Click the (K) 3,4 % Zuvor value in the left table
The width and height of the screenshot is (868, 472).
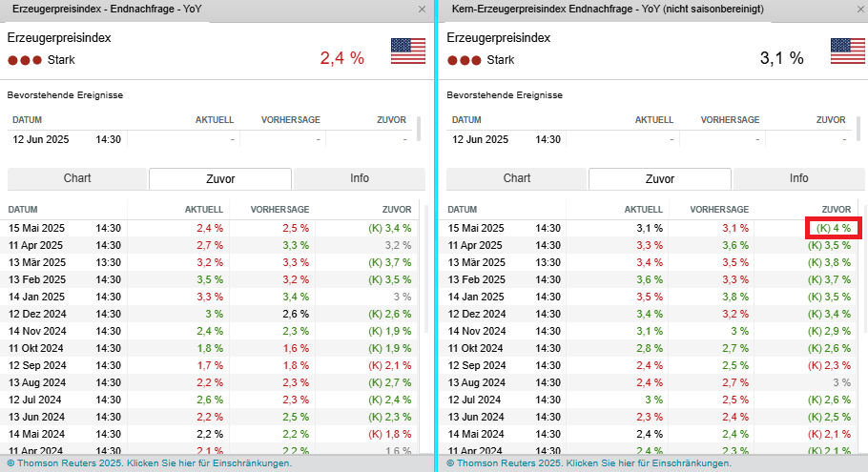pyautogui.click(x=390, y=228)
